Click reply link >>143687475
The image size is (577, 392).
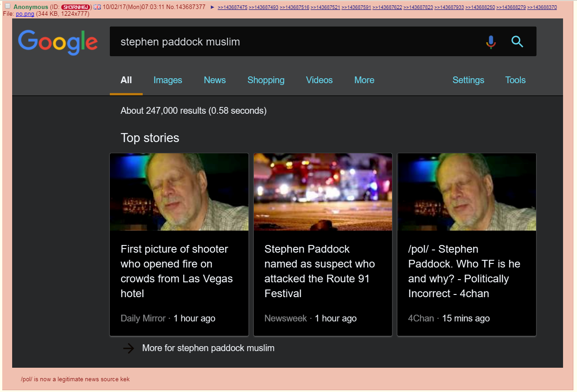coord(232,8)
